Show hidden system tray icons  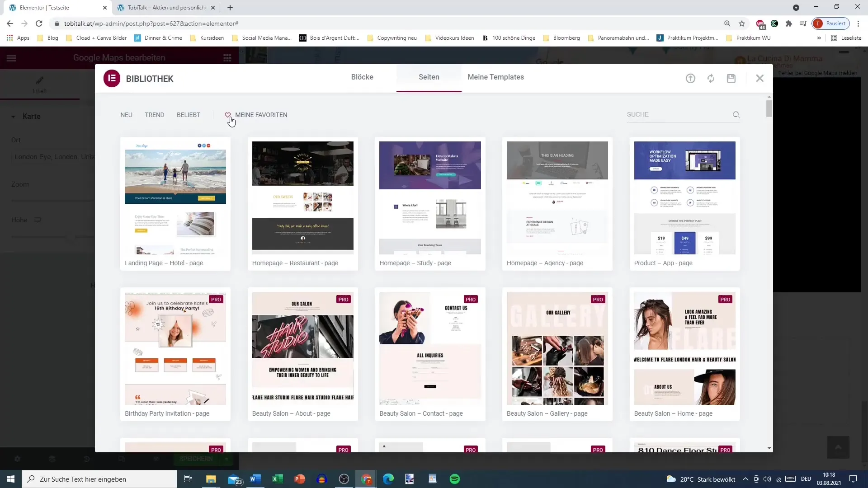[745, 479]
